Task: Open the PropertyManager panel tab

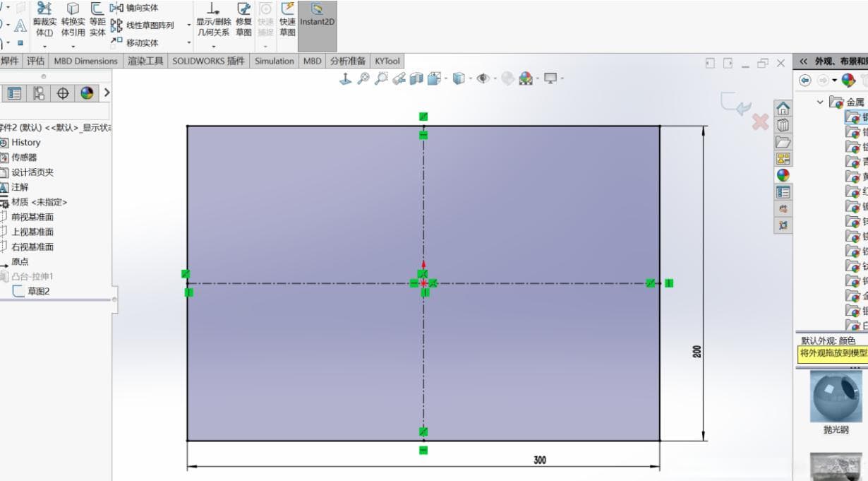Action: [x=14, y=93]
